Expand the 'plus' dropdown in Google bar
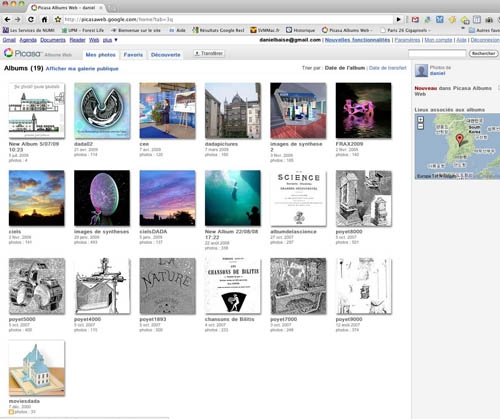500x419 pixels. coord(110,40)
